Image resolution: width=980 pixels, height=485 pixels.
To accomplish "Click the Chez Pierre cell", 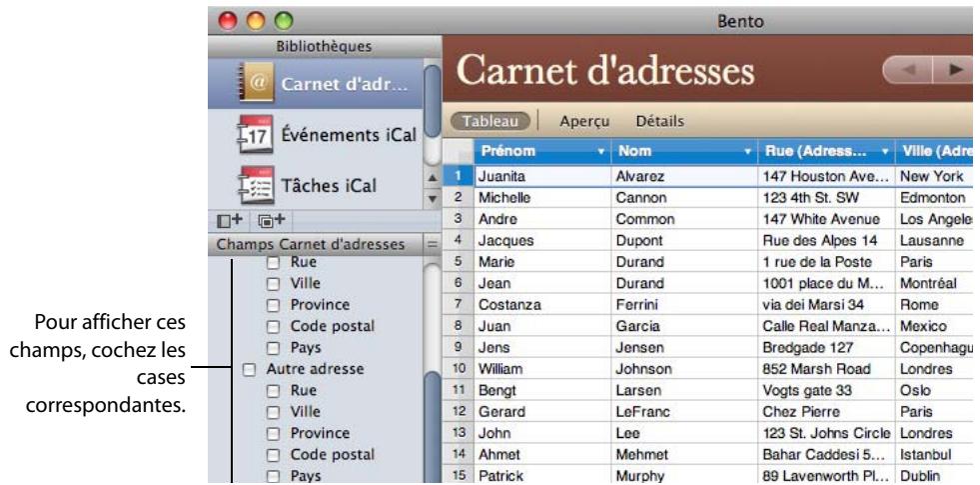I will pos(826,412).
